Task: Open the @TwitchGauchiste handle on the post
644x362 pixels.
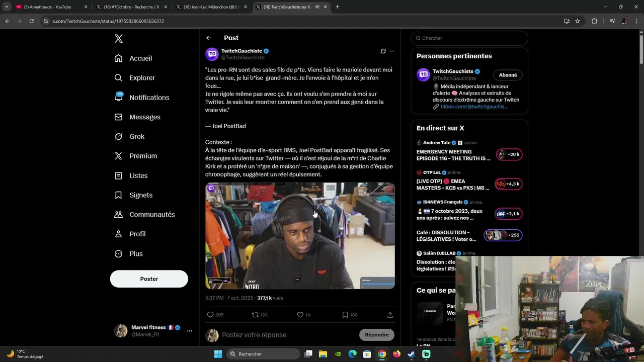Action: coord(243,58)
